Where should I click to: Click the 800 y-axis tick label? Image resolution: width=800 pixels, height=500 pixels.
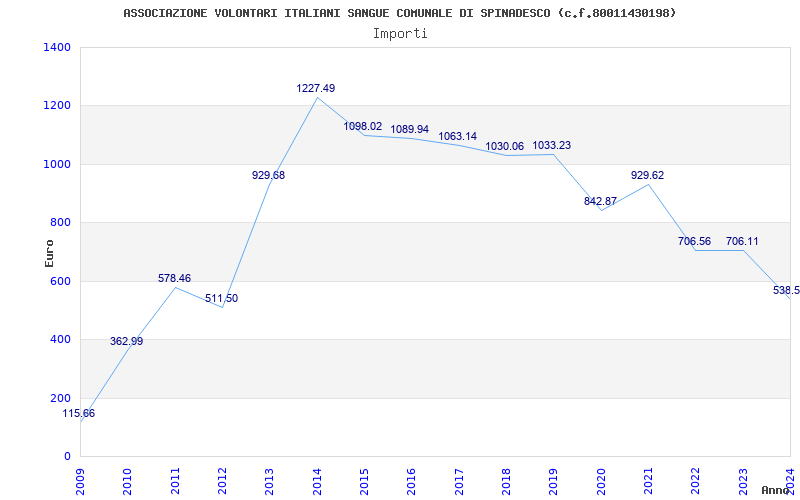[60, 222]
